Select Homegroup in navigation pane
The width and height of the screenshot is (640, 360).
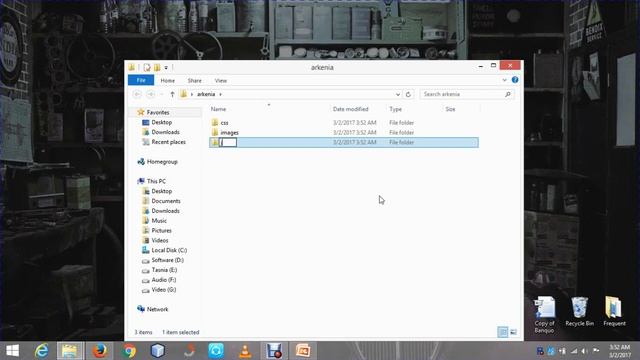pos(162,162)
